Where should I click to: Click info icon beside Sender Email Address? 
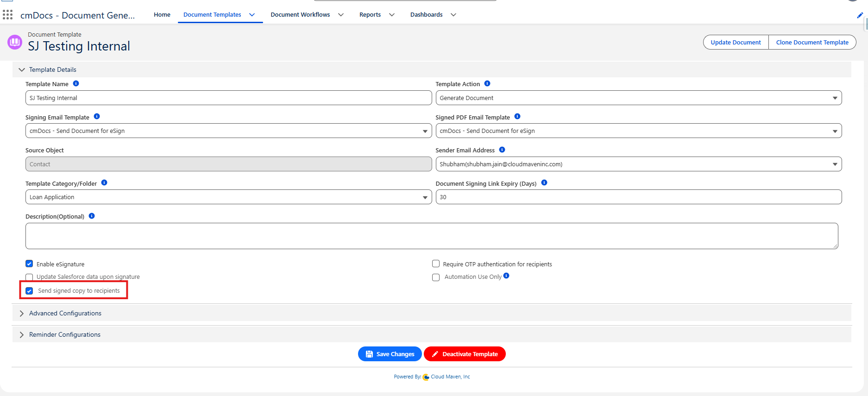click(x=502, y=150)
